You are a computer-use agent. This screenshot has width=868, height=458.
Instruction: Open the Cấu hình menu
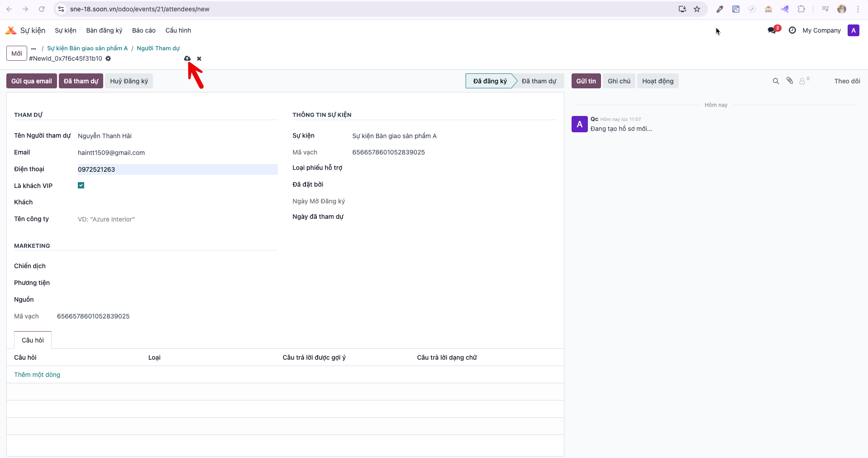pyautogui.click(x=178, y=30)
